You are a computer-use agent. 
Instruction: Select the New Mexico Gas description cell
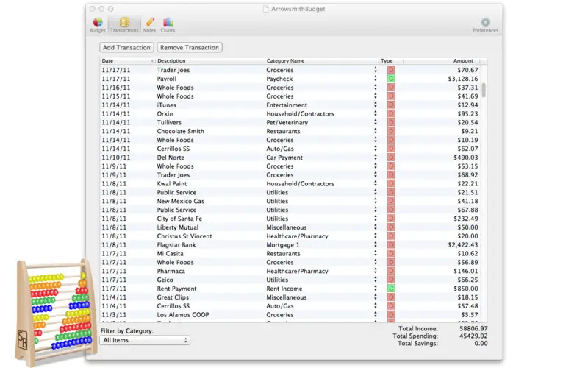[180, 201]
